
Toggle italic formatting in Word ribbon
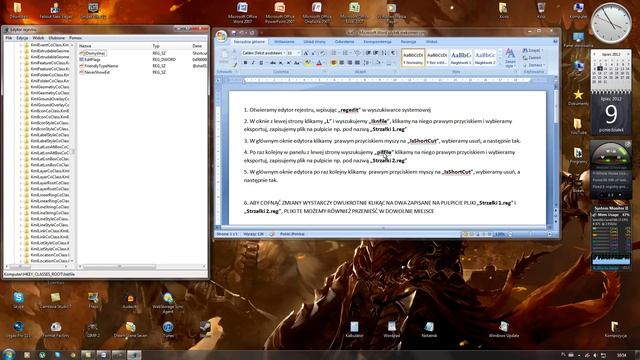tap(253, 63)
